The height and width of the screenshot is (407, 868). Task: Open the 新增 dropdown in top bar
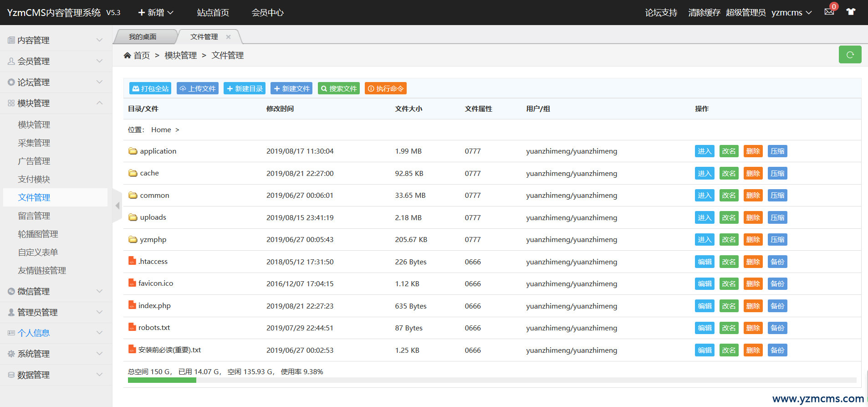(156, 12)
